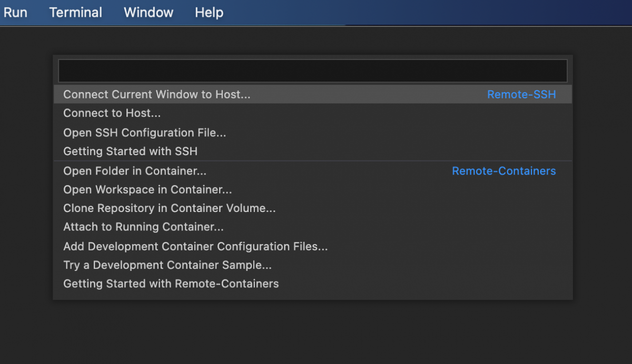Open the Window menu
Viewport: 632px width, 364px height.
pyautogui.click(x=148, y=12)
